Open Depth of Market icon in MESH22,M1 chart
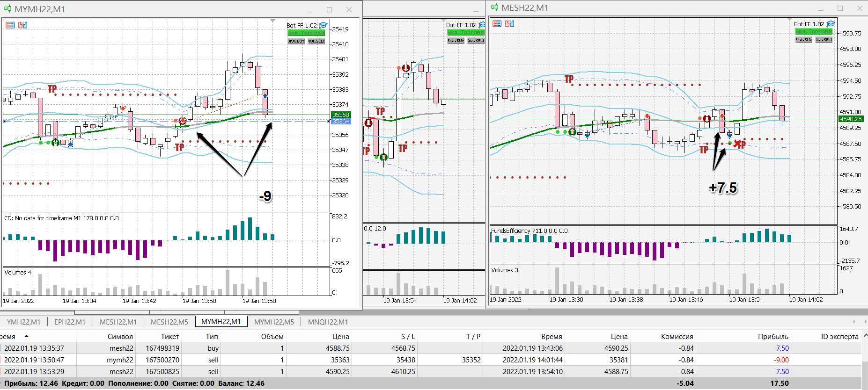Image resolution: width=868 pixels, height=390 pixels. click(x=510, y=23)
